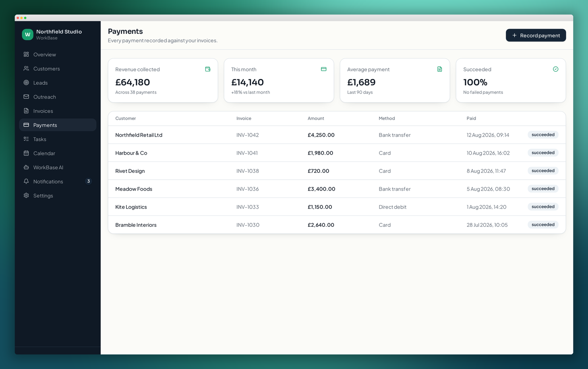Click invoice number INV-1041

[247, 153]
